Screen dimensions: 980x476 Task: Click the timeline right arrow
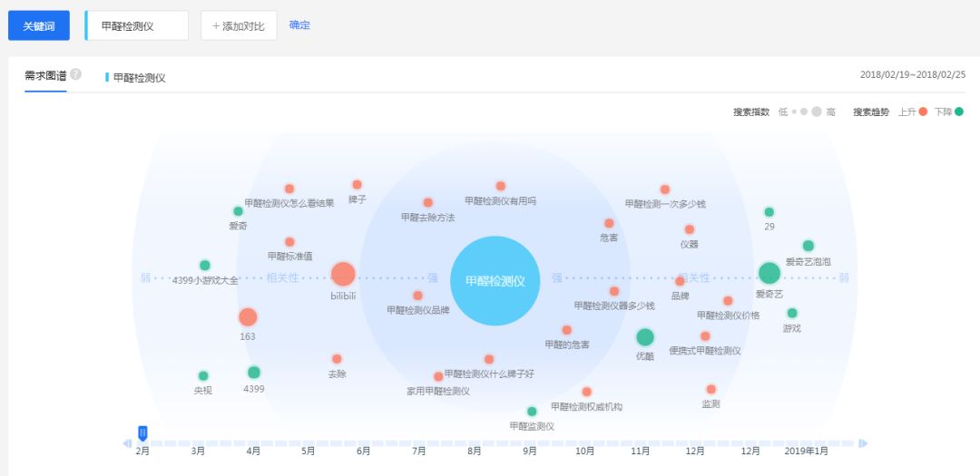point(863,443)
